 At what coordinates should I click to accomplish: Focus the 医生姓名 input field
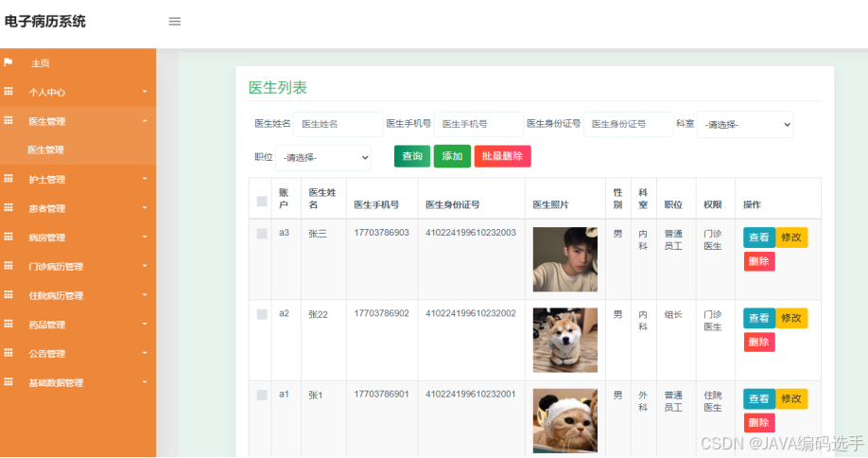coord(338,124)
